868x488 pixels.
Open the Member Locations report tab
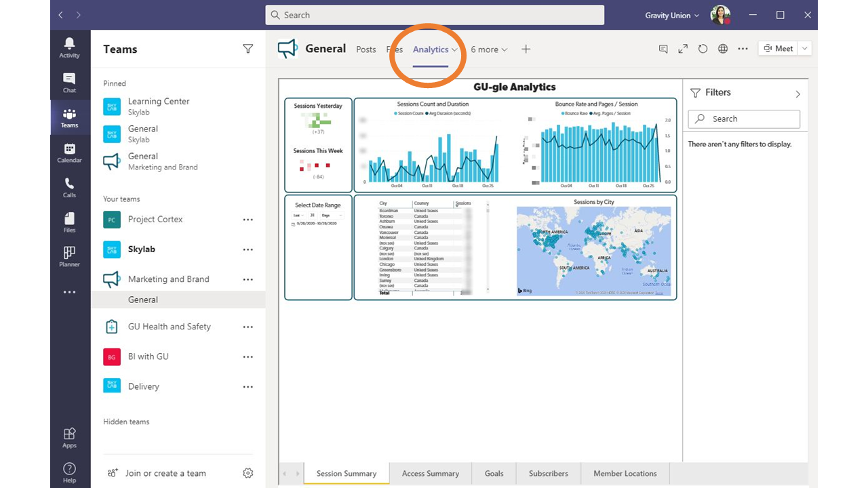point(625,473)
